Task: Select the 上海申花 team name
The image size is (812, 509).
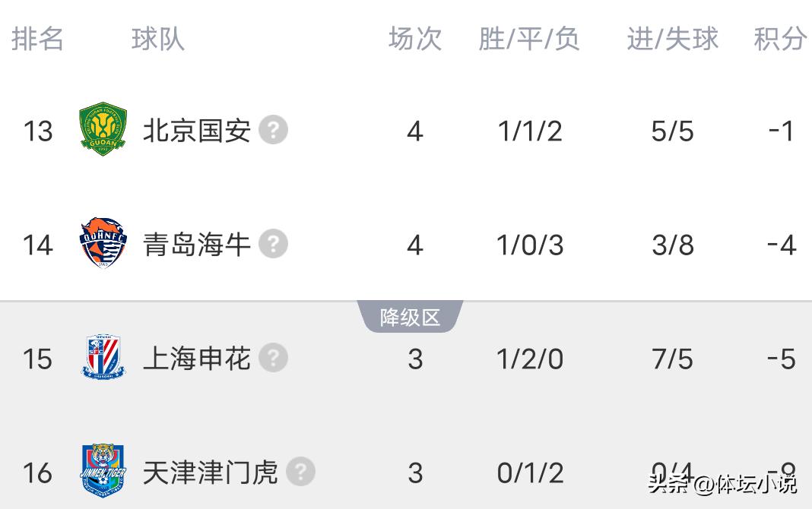Action: (x=197, y=358)
